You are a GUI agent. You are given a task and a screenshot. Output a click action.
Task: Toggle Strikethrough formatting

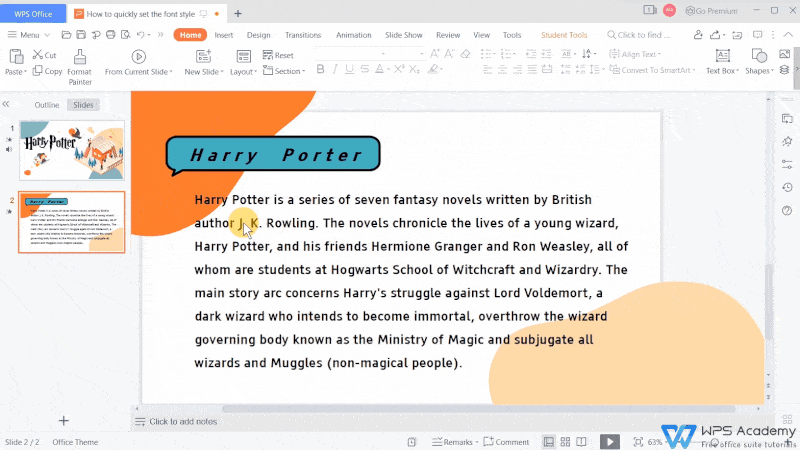point(365,69)
